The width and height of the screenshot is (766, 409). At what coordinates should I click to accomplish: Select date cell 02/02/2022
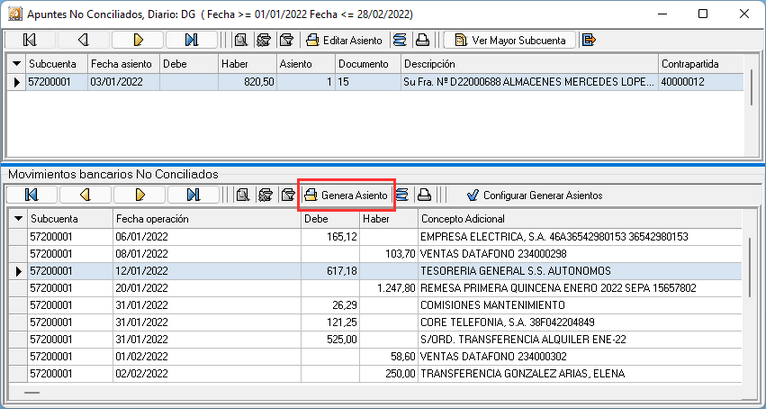[x=207, y=374]
